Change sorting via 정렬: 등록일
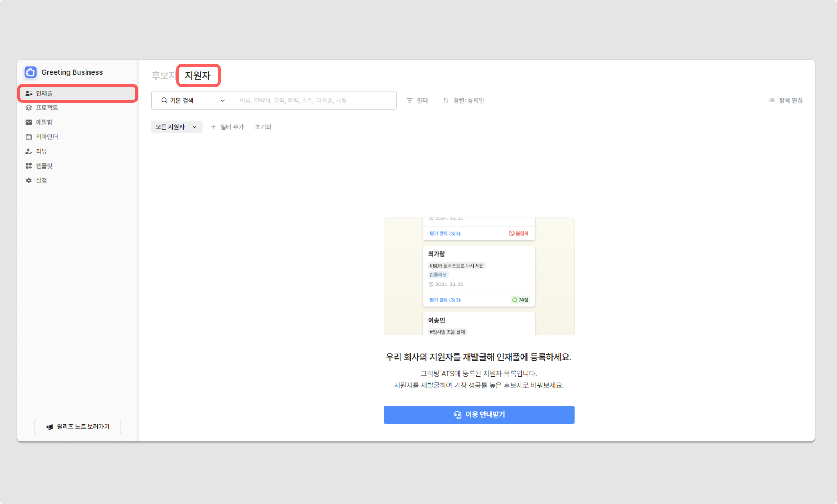Image resolution: width=837 pixels, height=504 pixels. click(463, 101)
